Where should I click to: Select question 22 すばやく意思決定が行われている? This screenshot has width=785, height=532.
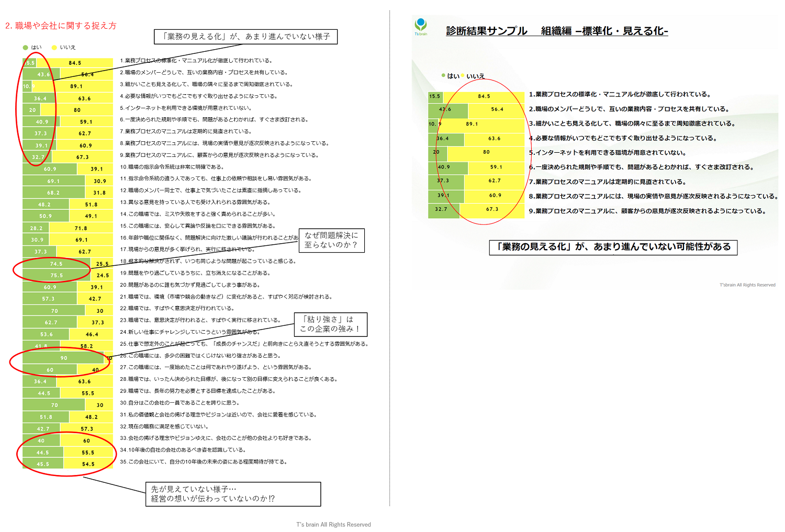[x=177, y=308]
